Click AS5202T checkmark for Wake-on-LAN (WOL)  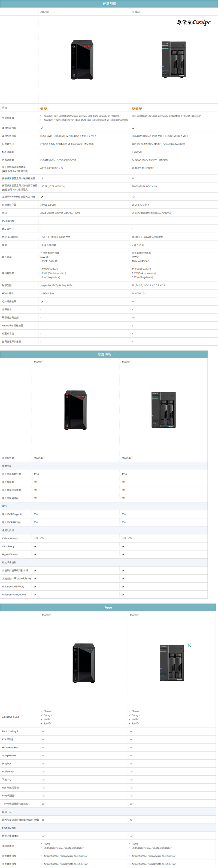(35, 587)
